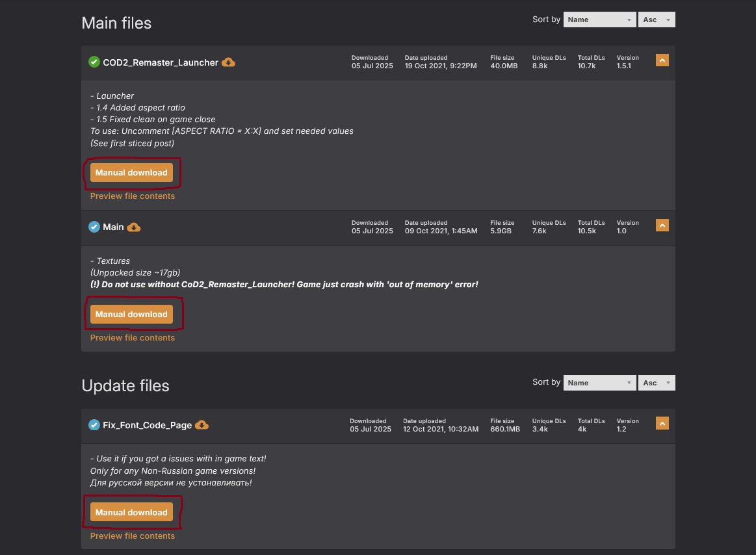Click cloud download icon next to Fix_Font_Code_Page
Viewport: 756px width, 555px height.
tap(202, 425)
